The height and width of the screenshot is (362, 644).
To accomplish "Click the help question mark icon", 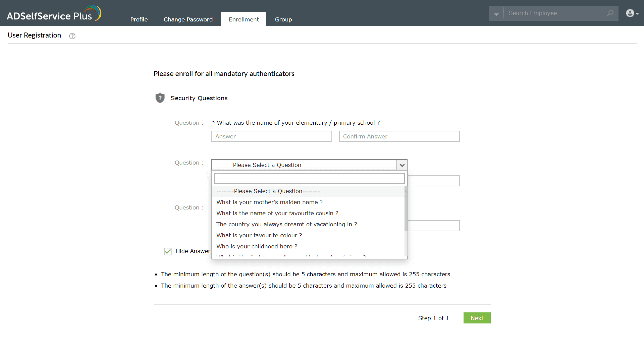I will (x=72, y=36).
